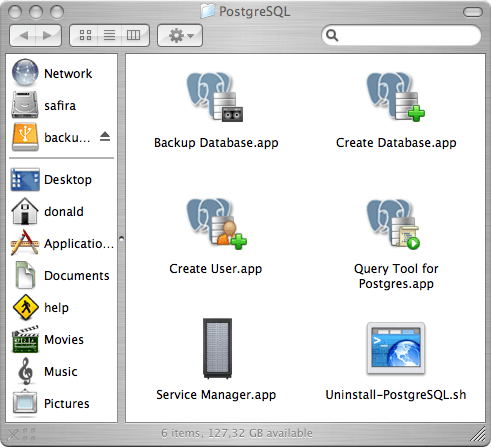Click the Uninstall-PostgreSQL.sh script icon
Viewport: 491px width, 447px height.
pos(396,348)
